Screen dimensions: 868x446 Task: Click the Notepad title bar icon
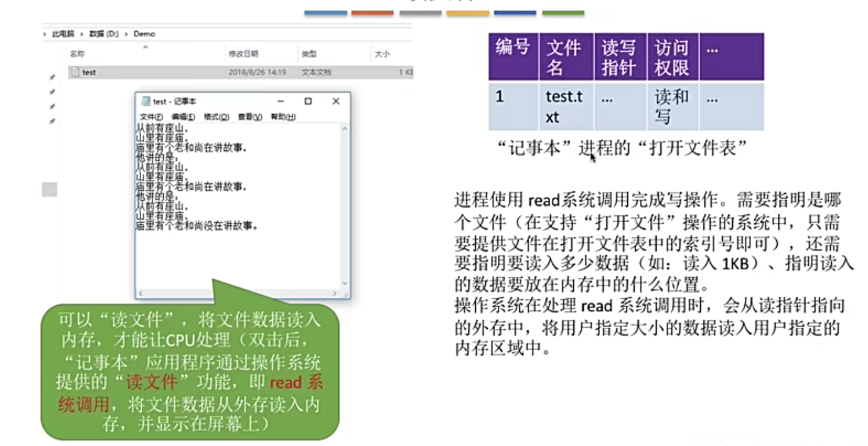pos(145,101)
